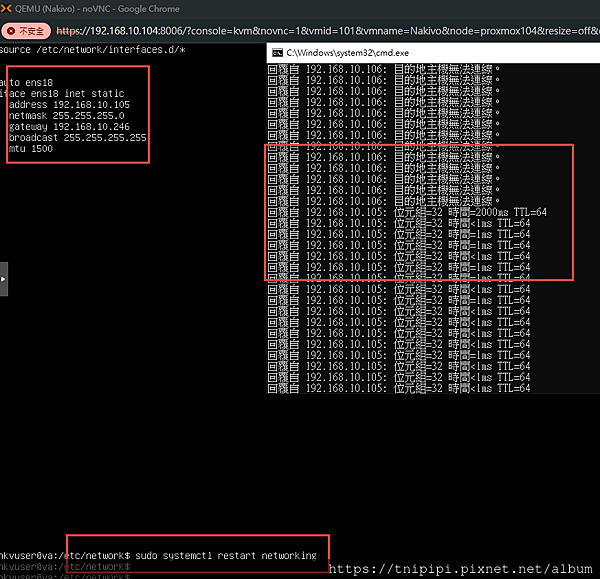Viewport: 600px width, 579px height.
Task: Click the C:\Windows\system32\cmd.exe title bar
Action: click(433, 53)
